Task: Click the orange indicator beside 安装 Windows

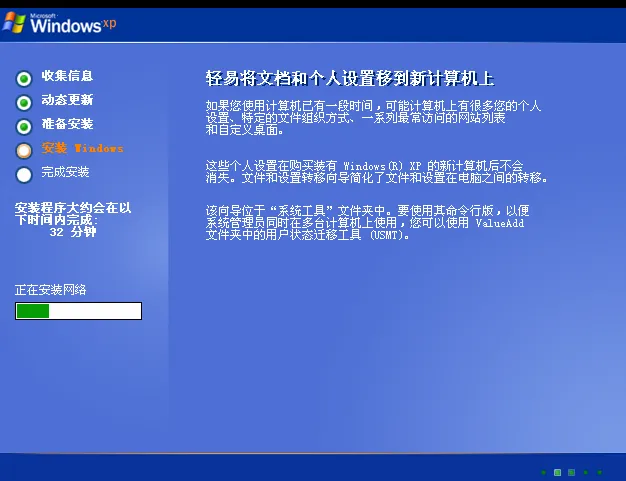Action: tap(24, 150)
